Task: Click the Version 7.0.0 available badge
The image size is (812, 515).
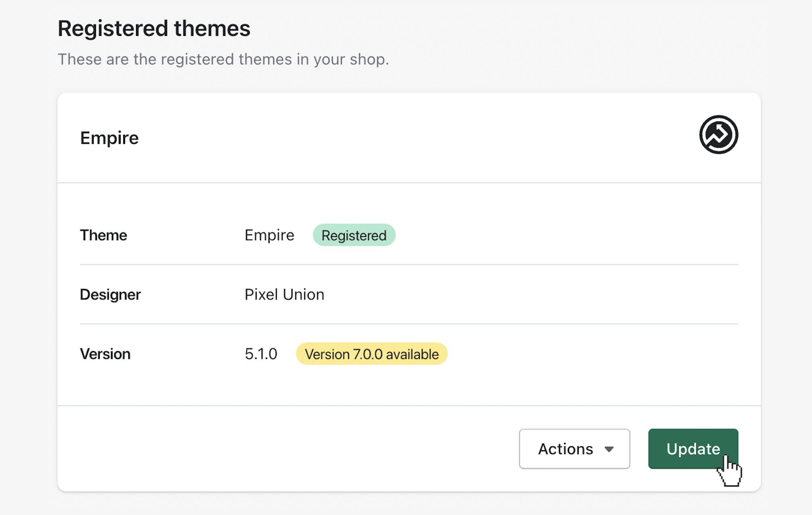Action: coord(372,354)
